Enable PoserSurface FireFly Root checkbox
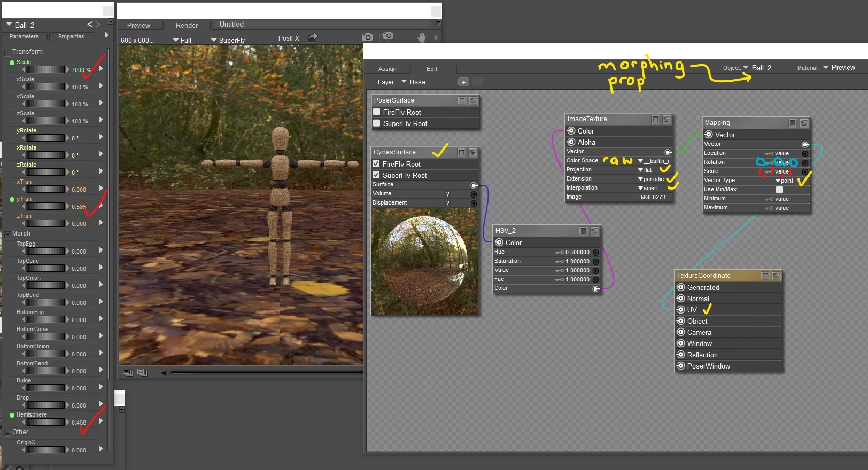This screenshot has height=470, width=868. (x=377, y=112)
